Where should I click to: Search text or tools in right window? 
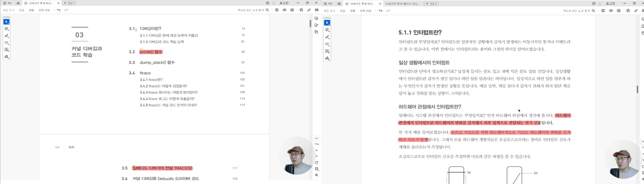[x=579, y=10]
